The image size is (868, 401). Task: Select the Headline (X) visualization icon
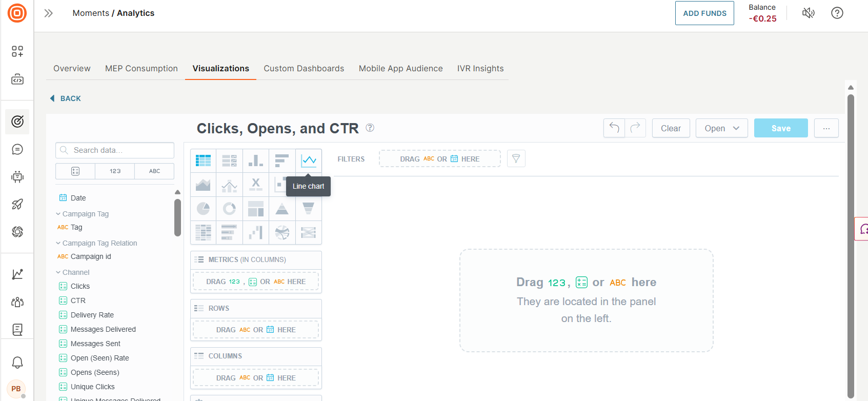pyautogui.click(x=256, y=185)
